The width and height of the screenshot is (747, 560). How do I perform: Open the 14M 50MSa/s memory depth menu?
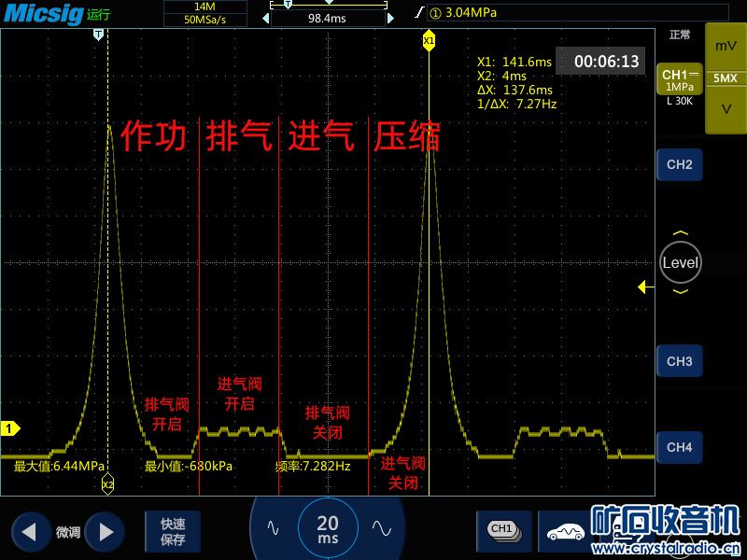click(x=204, y=13)
